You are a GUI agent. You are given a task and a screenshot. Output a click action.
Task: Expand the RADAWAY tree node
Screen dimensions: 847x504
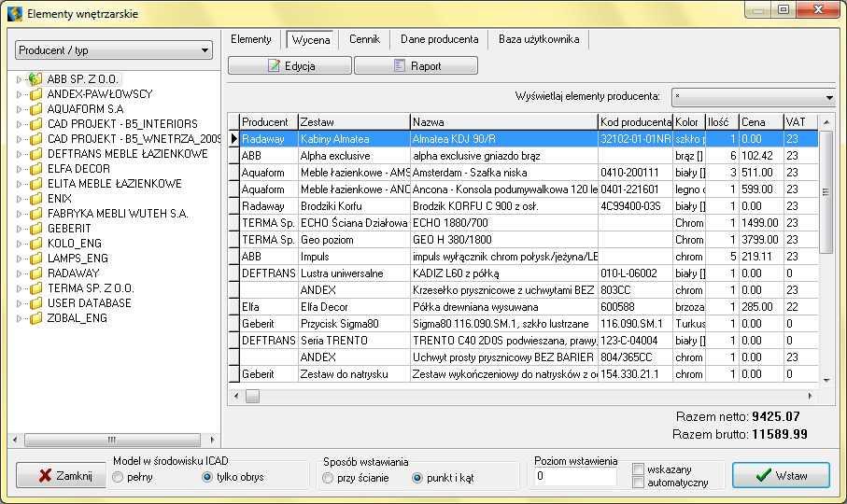[20, 273]
